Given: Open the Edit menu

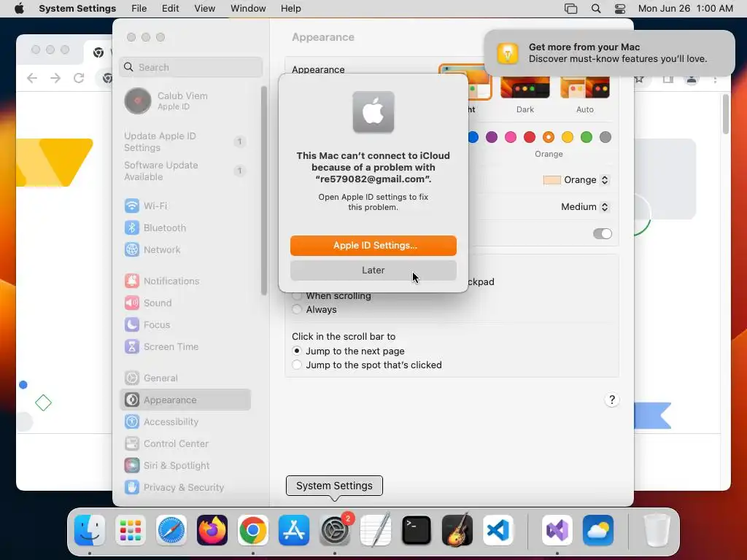Looking at the screenshot, I should tap(170, 9).
